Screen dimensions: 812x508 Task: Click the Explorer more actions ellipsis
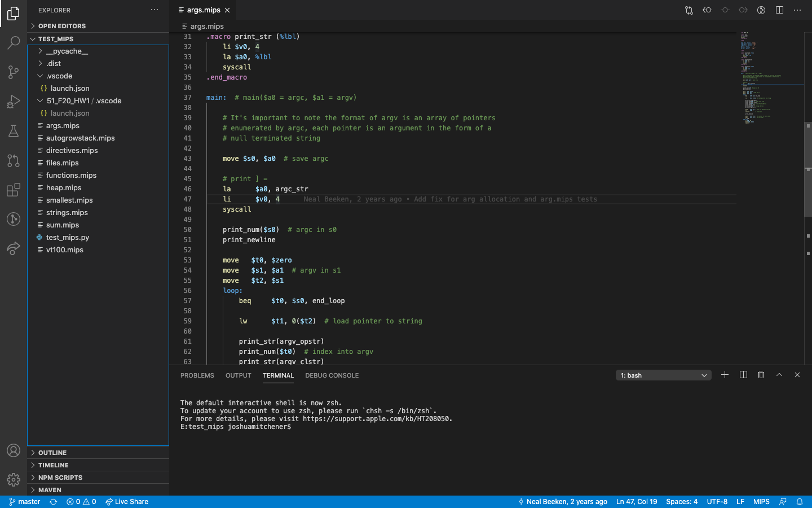(x=155, y=10)
